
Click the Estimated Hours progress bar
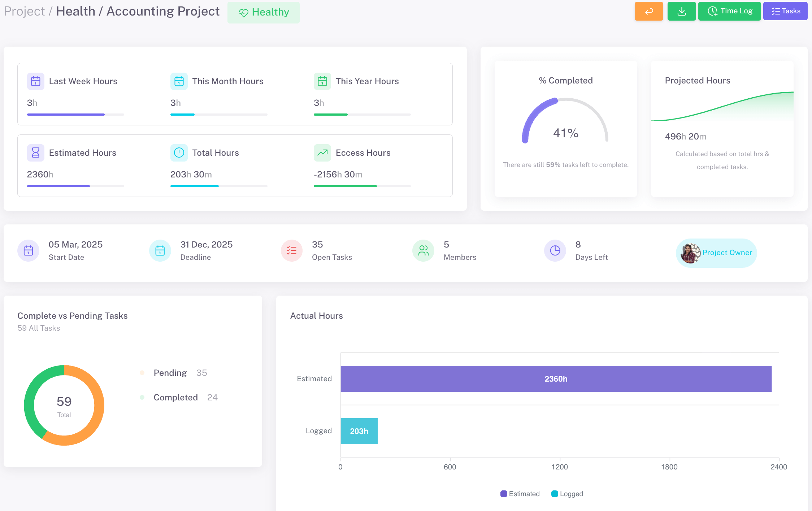[x=75, y=186]
